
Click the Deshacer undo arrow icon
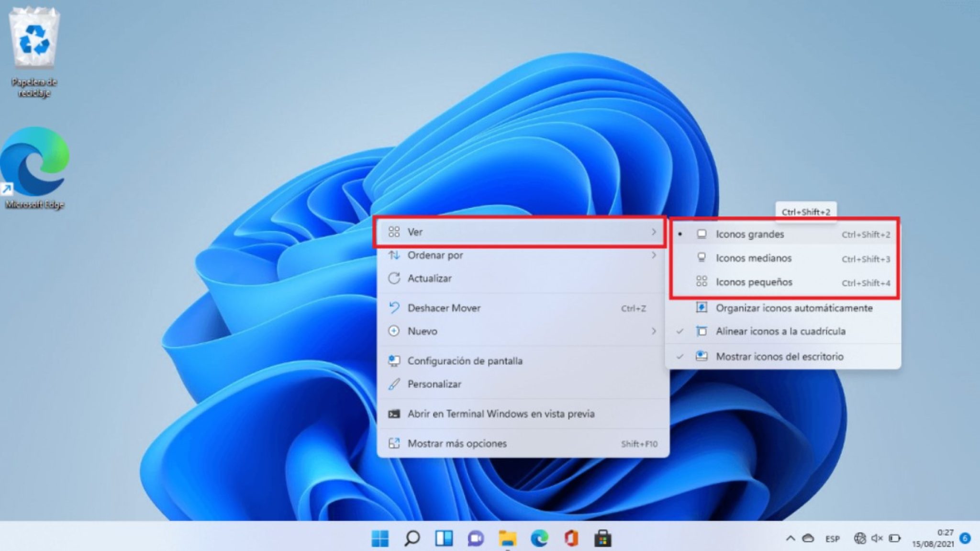[x=394, y=308]
